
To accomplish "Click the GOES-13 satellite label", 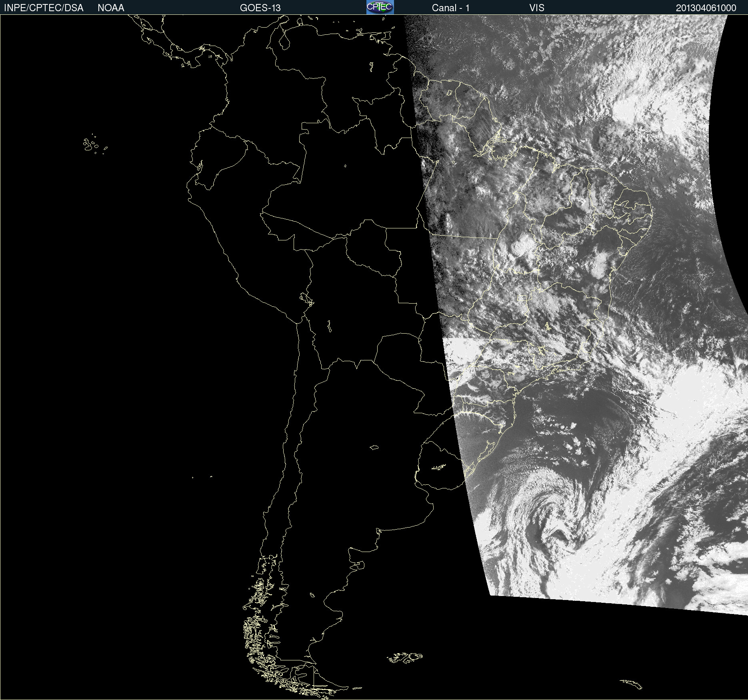I will (260, 8).
